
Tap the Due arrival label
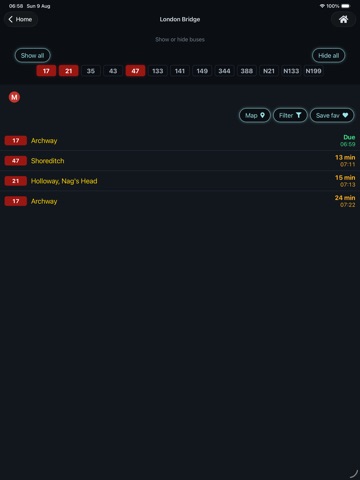point(349,137)
